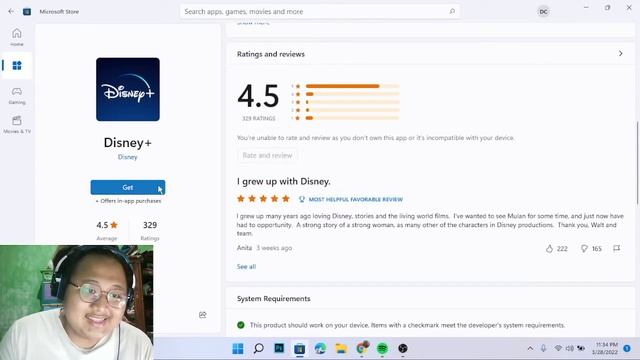This screenshot has width=640, height=360.
Task: Open the Gaming section
Action: [17, 96]
